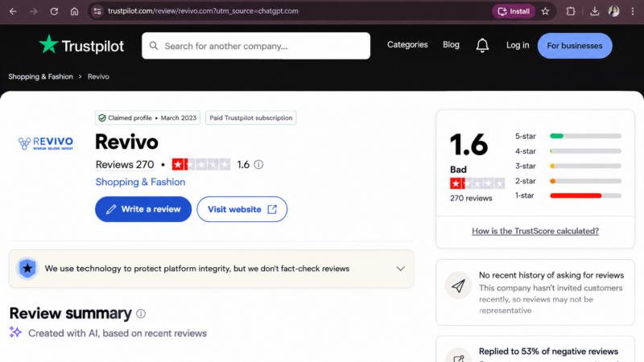644x362 pixels.
Task: Click the Trustpilot logo
Action: pyautogui.click(x=81, y=45)
